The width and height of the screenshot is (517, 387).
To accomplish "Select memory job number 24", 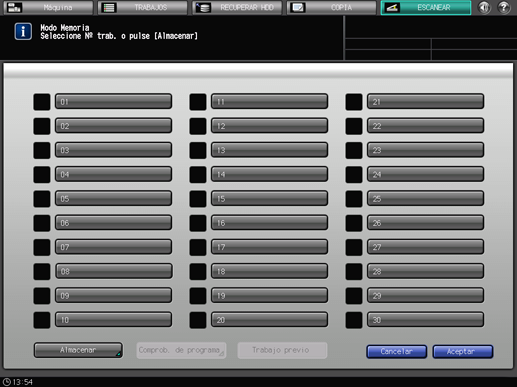I will [425, 174].
